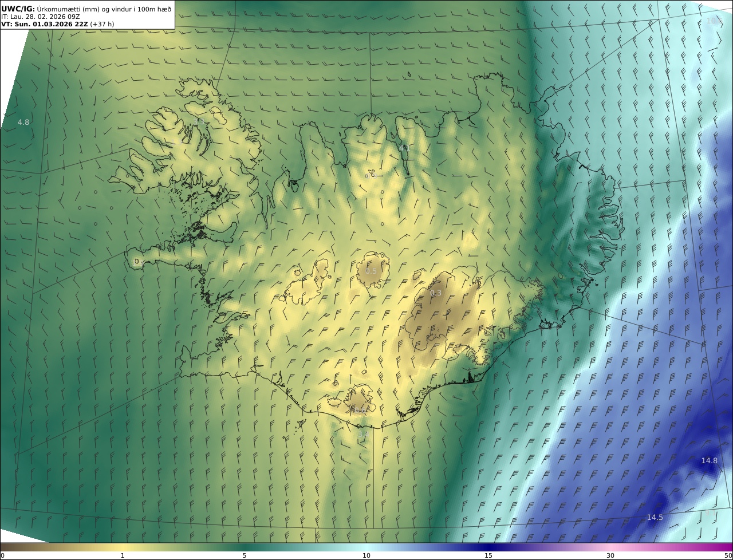
Task: Click the colorbar tick label 50
Action: [x=728, y=555]
